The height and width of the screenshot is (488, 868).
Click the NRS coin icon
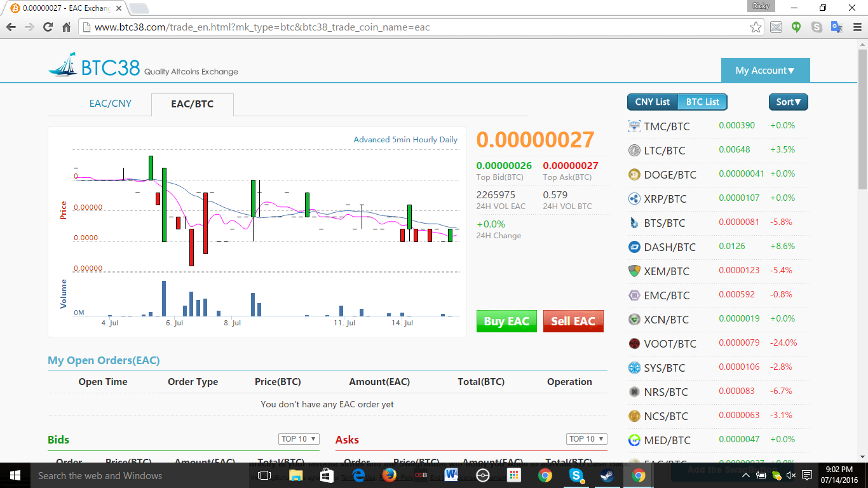[x=634, y=391]
